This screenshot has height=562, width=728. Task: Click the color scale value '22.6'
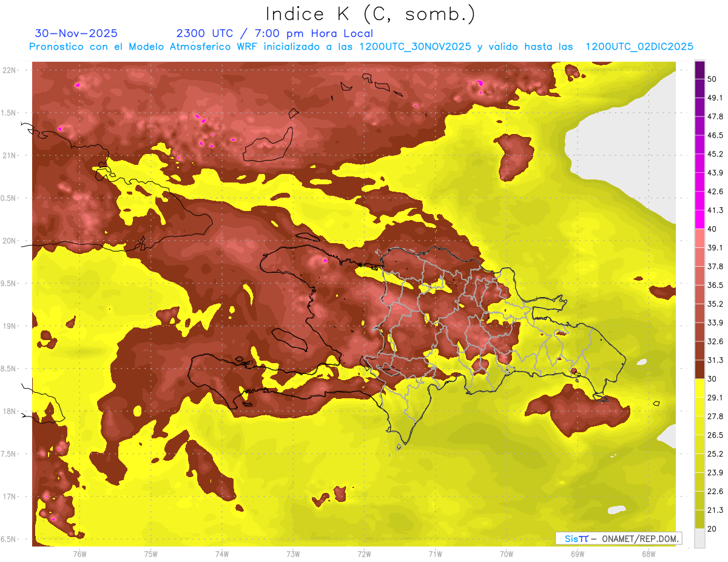coord(715,492)
